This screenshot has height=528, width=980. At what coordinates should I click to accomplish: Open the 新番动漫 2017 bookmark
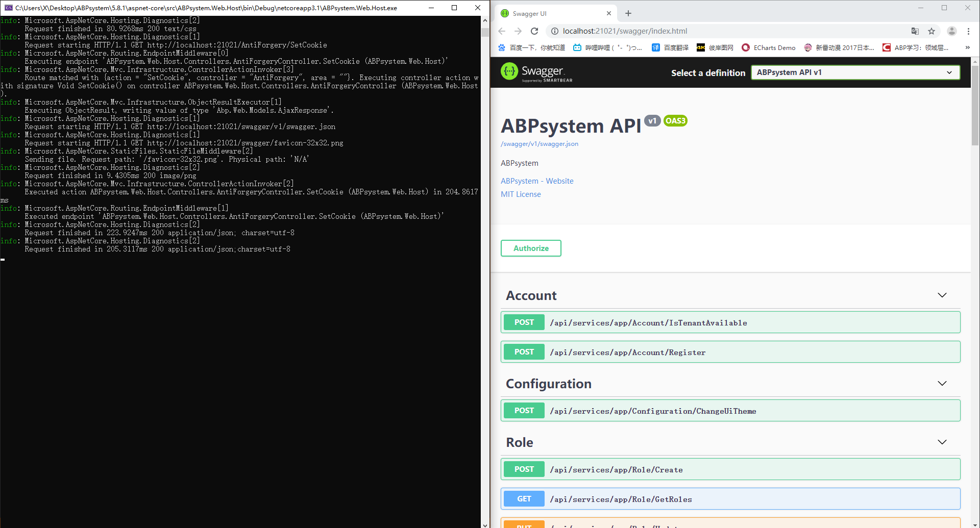click(839, 47)
